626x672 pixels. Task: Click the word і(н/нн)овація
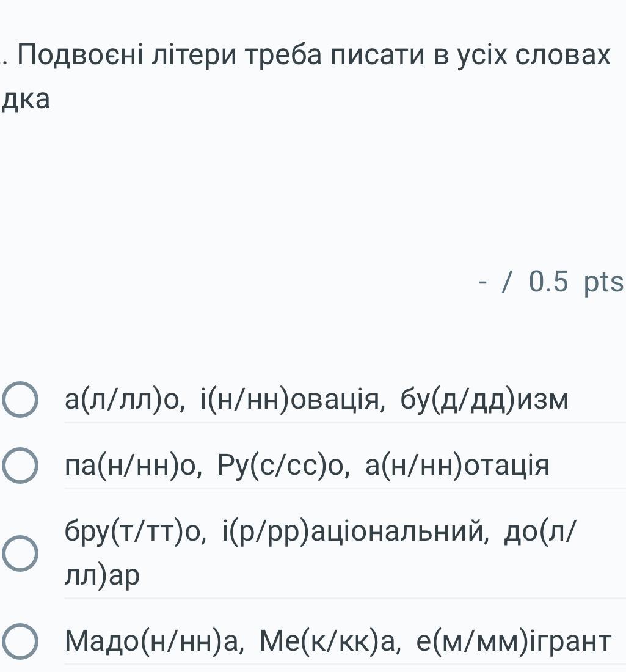[292, 400]
